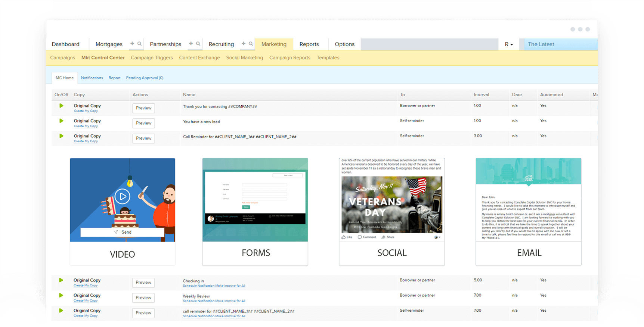The width and height of the screenshot is (644, 327).
Task: Click the search icon next to Partnerships
Action: pos(198,44)
